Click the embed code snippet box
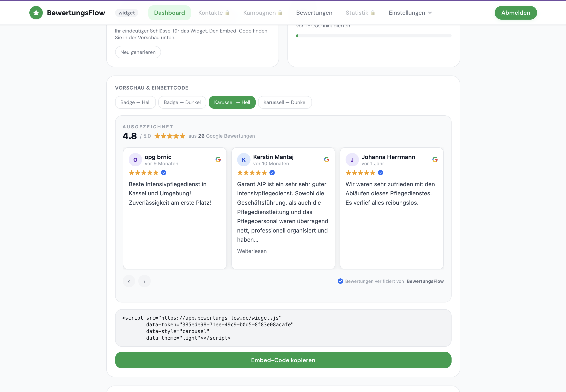The image size is (566, 392). [x=283, y=328]
